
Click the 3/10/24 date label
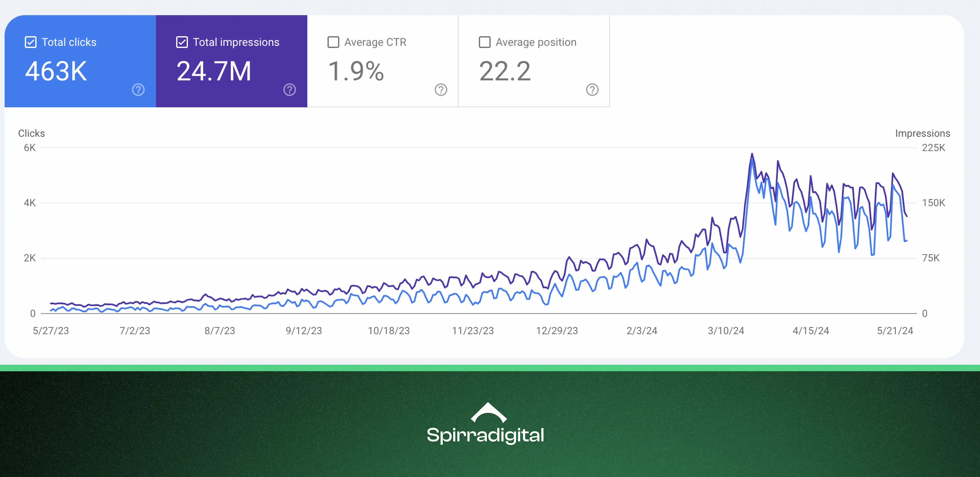point(725,331)
